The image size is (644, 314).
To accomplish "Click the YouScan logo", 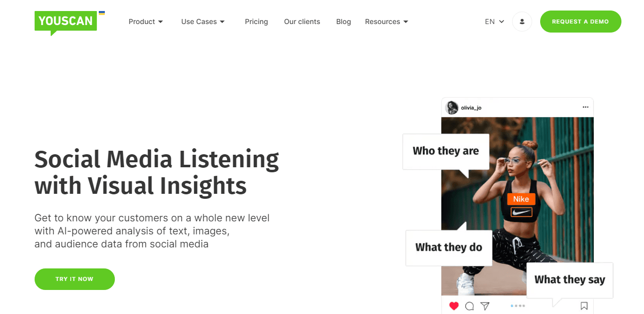I will pyautogui.click(x=65, y=22).
